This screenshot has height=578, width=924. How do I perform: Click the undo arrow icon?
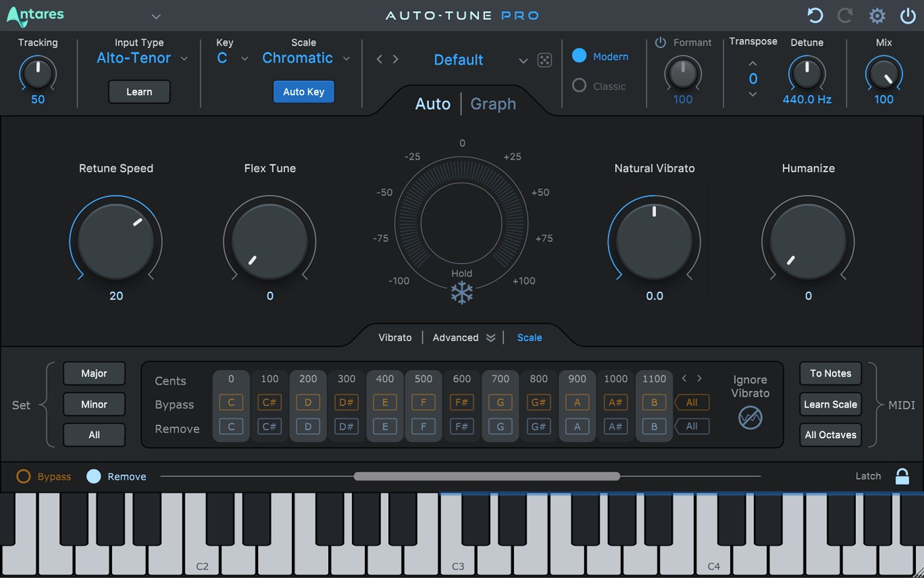[815, 16]
